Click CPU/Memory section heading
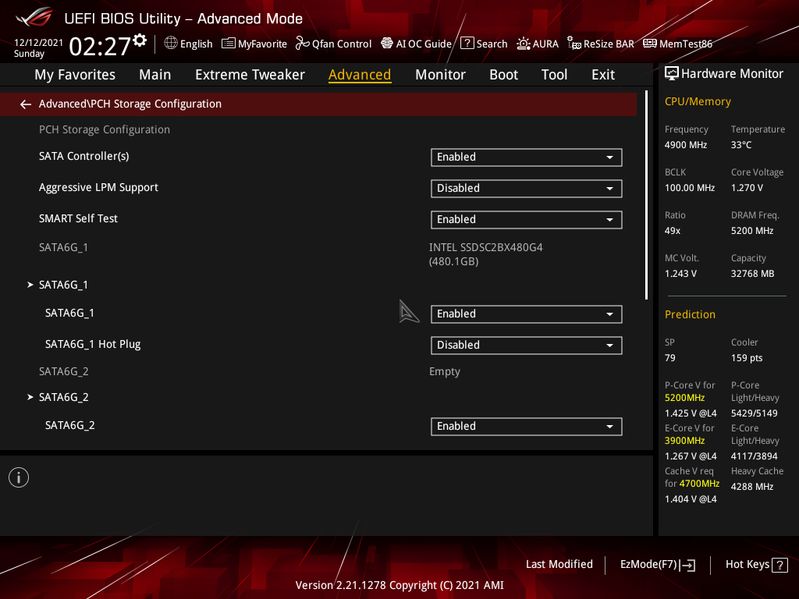The image size is (799, 599). pyautogui.click(x=698, y=101)
